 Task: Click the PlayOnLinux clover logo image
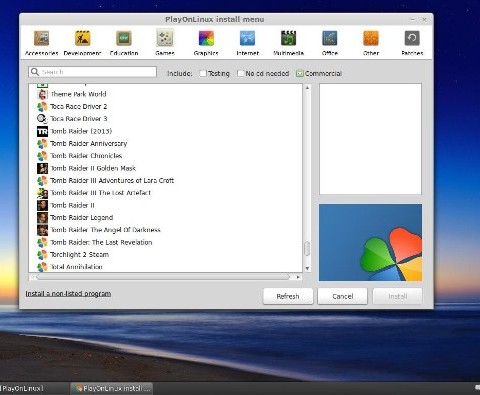370,242
